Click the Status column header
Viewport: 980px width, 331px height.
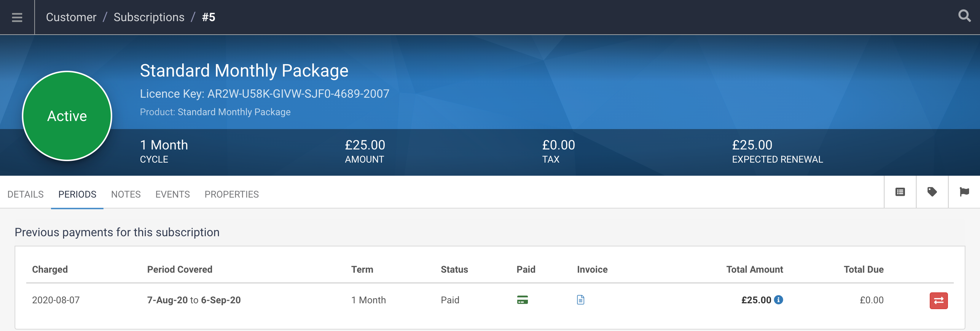coord(454,269)
